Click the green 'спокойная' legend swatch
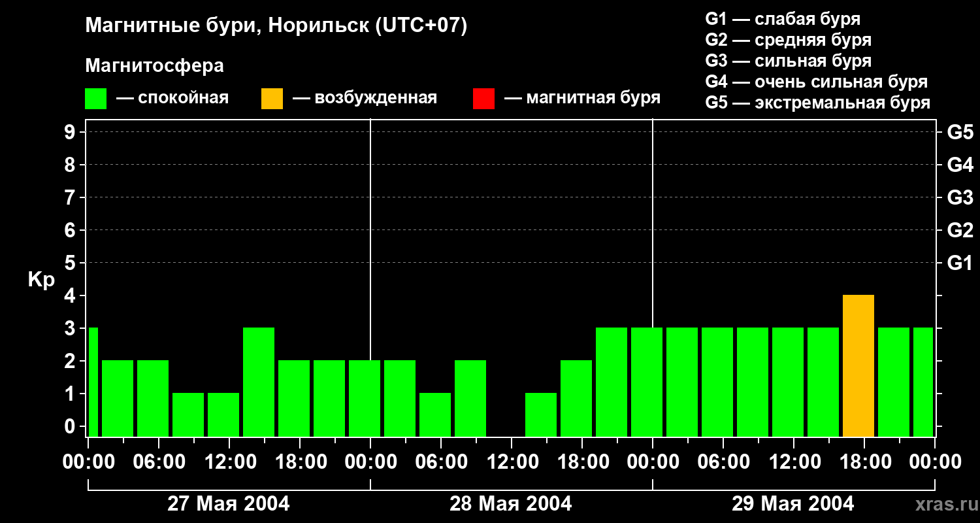Image resolution: width=980 pixels, height=523 pixels. [x=95, y=99]
